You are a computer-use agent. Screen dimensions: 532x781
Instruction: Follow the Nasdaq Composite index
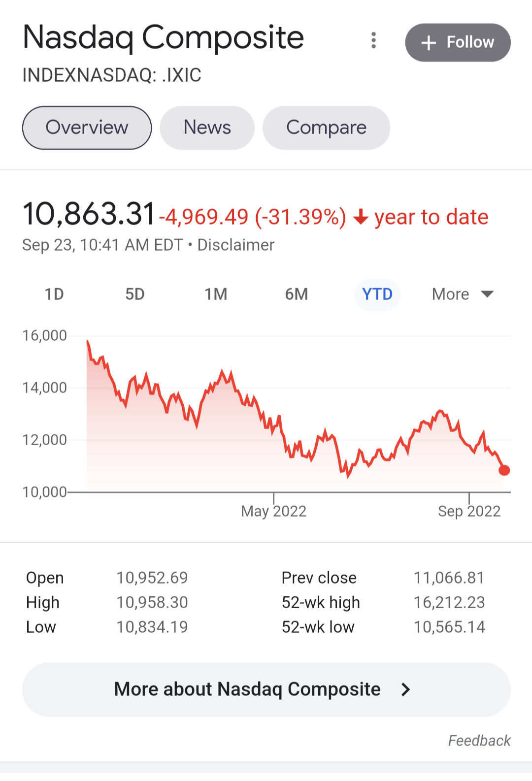pos(458,42)
